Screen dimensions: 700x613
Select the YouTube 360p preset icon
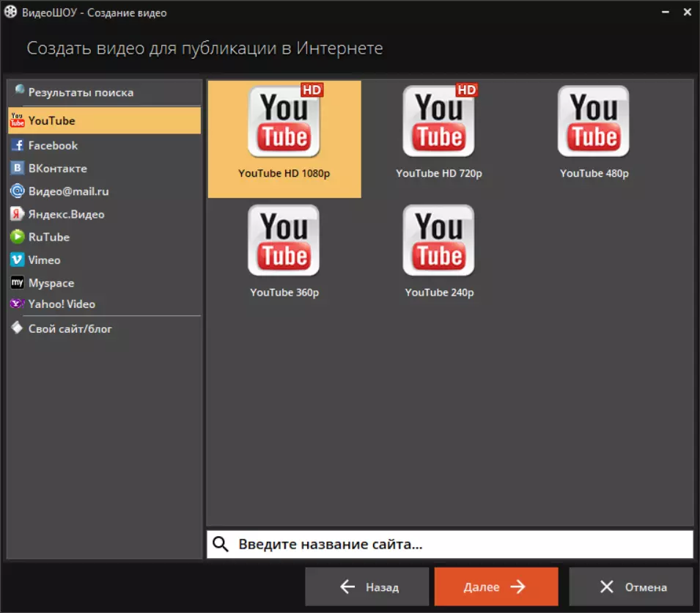[284, 241]
